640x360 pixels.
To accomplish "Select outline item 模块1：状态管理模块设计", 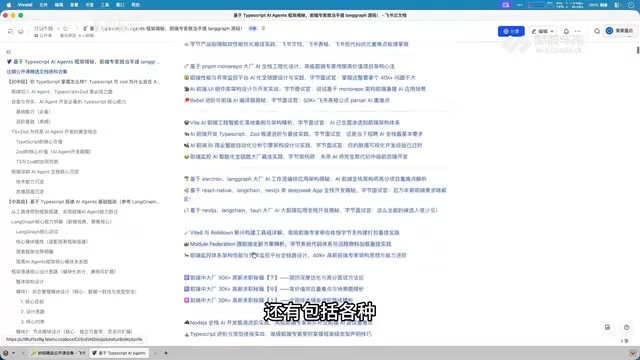I will point(76,291).
